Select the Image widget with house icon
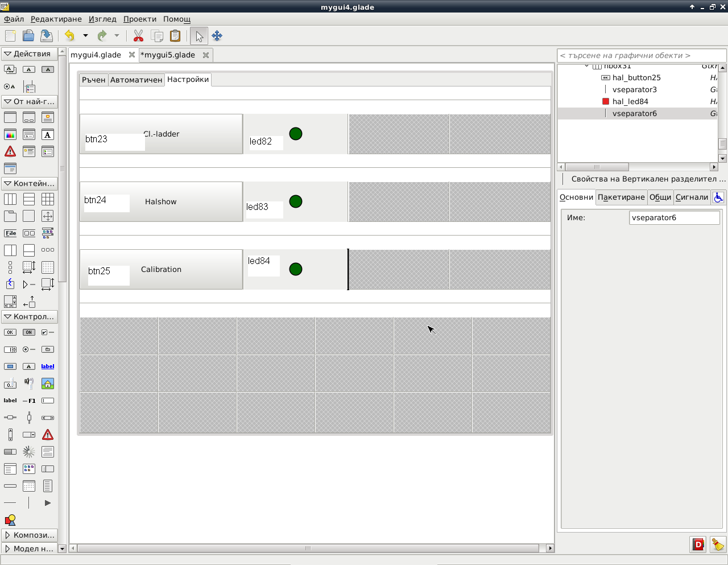 48,383
